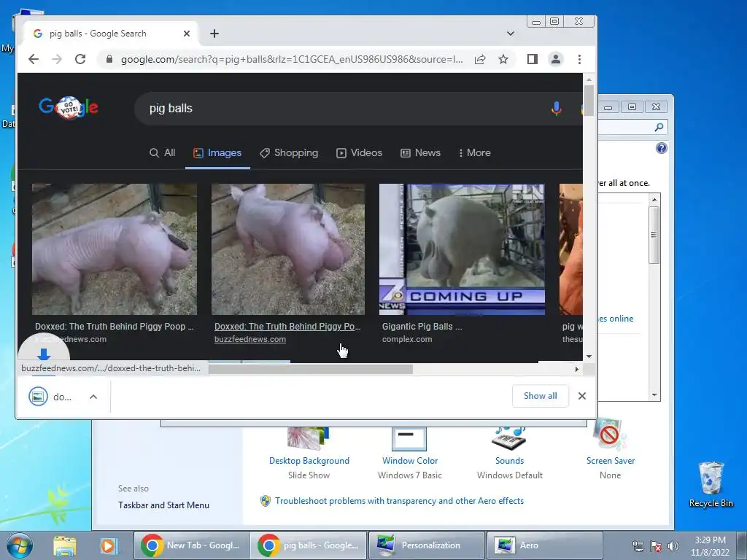Viewport: 747px width, 560px height.
Task: Open the second Doxxed Piggy Poop link
Action: pos(287,327)
